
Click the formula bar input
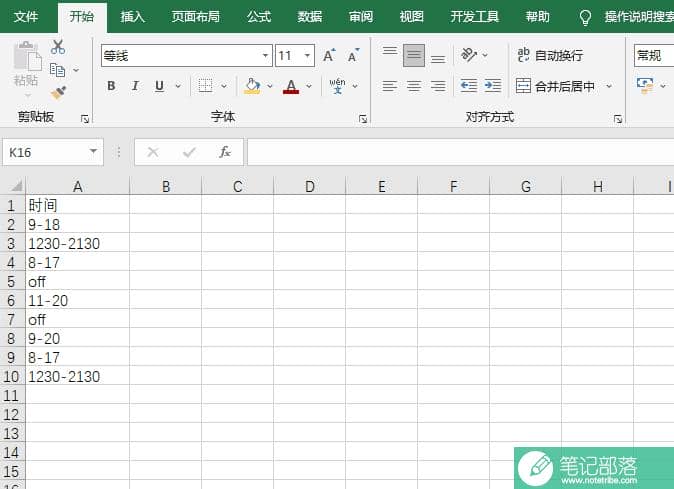[x=460, y=152]
